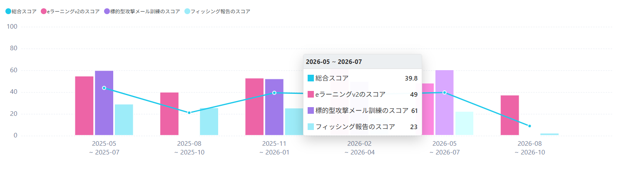Click the light-blue bar for 2025-08 ~ 2025-10
The width and height of the screenshot is (644, 169).
[209, 122]
